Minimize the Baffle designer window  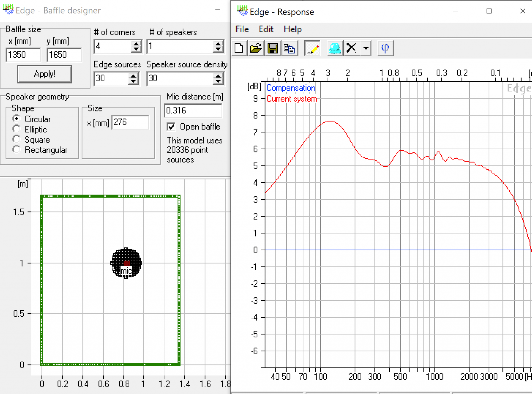point(218,10)
